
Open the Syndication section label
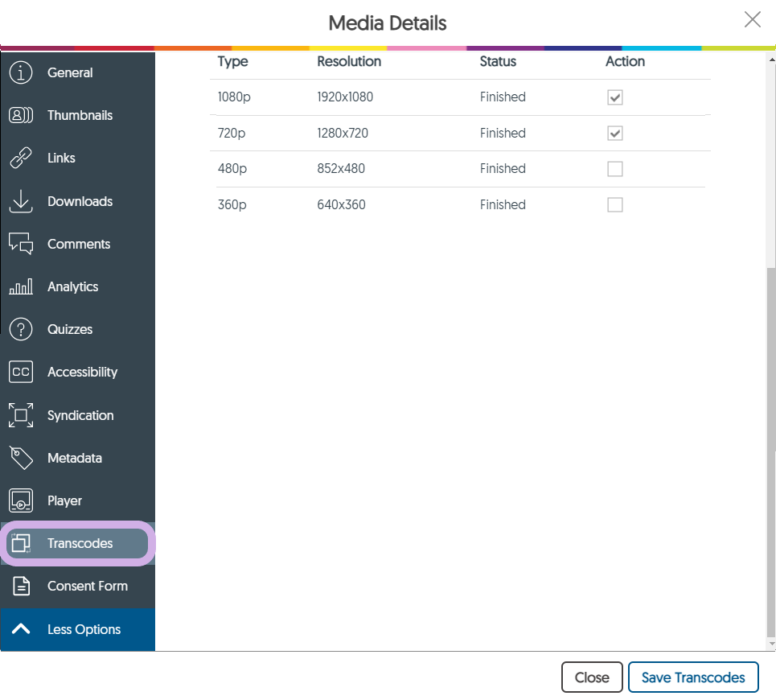click(80, 415)
